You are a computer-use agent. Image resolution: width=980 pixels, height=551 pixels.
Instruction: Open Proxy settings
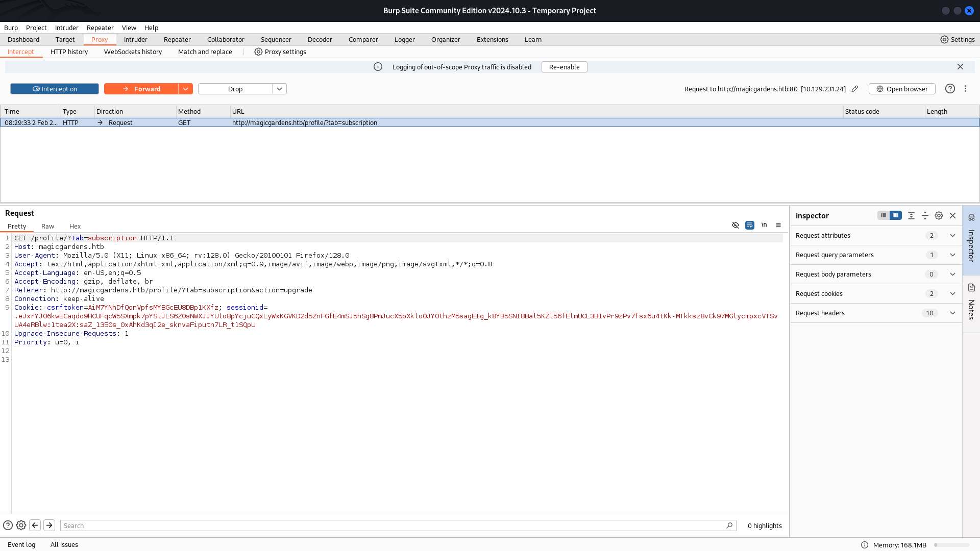pos(280,52)
